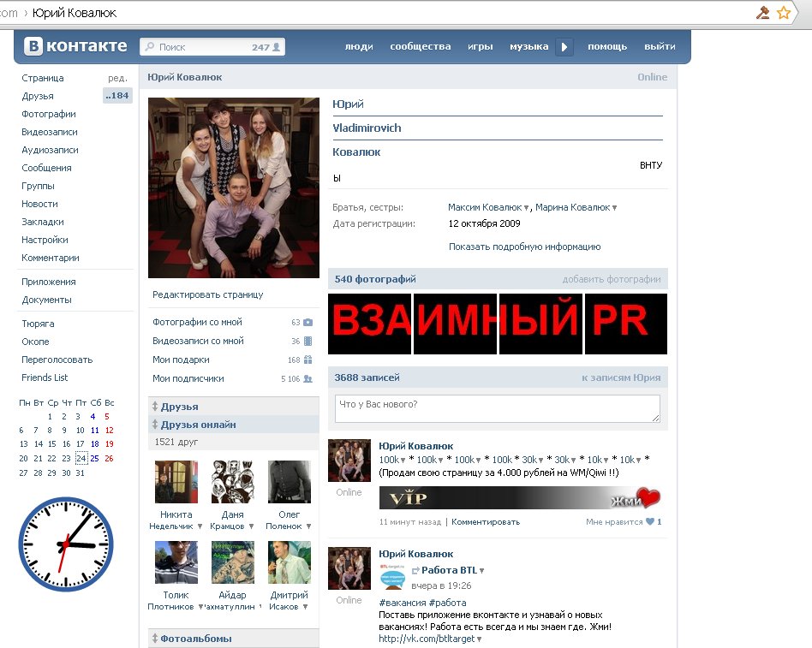Viewport: 812px width, 648px height.
Task: Open the сообщества header menu
Action: [421, 46]
